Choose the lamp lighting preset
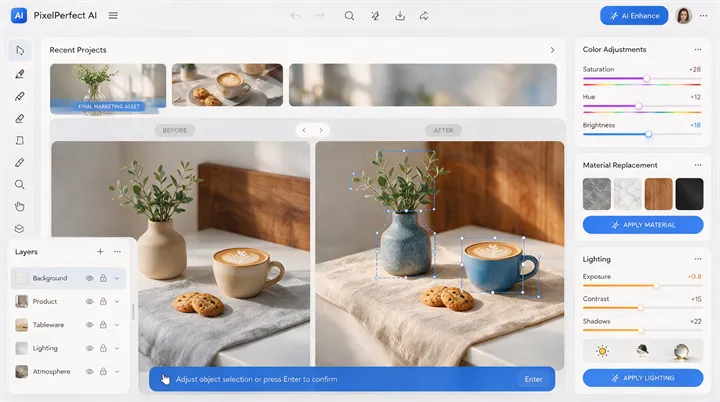720x402 pixels. pyautogui.click(x=642, y=351)
